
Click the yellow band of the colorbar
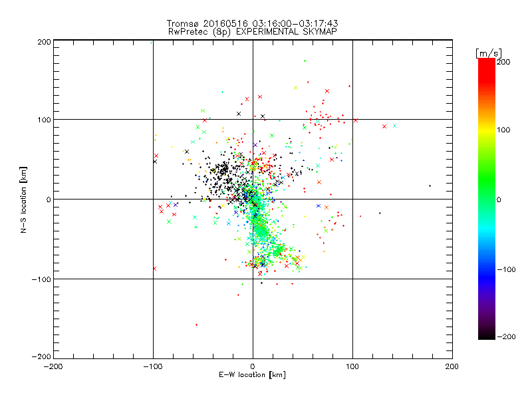(487, 130)
